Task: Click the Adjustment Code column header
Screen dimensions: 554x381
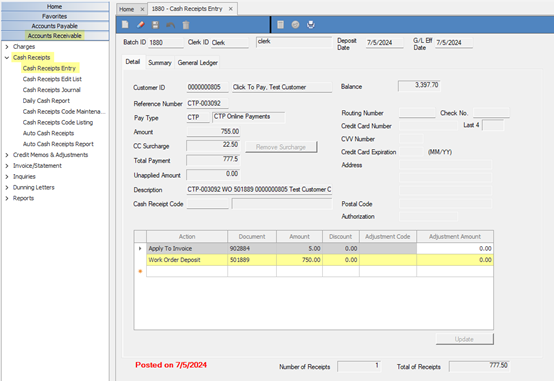Action: point(388,237)
